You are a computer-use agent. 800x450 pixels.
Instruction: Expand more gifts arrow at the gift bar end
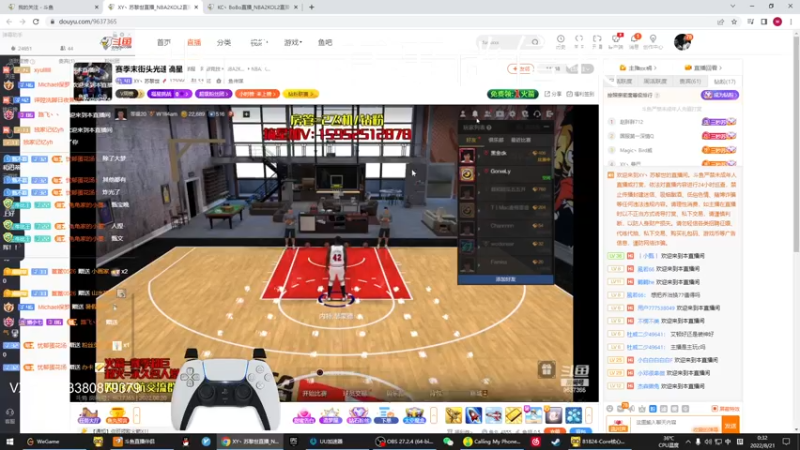(589, 415)
